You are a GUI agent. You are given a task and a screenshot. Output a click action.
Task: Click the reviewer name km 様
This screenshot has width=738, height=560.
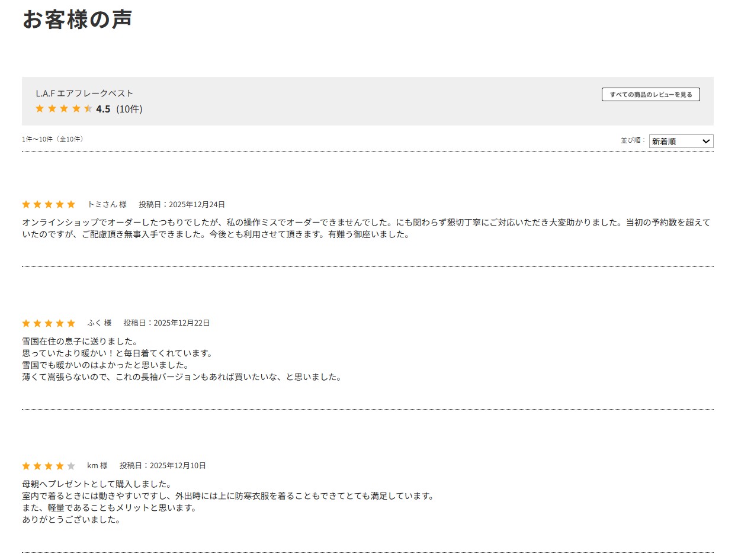point(97,466)
